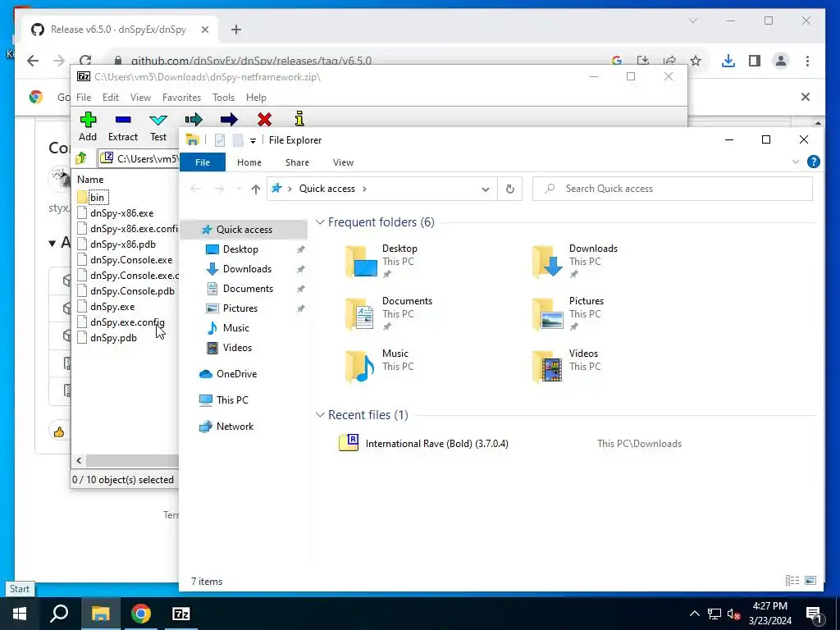Select Music in the navigation pane
The width and height of the screenshot is (840, 630).
[235, 328]
